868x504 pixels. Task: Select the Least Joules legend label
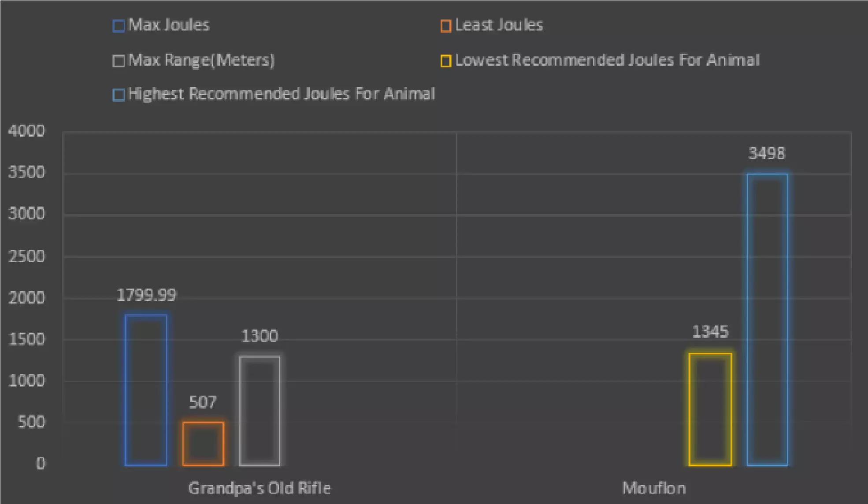[499, 25]
